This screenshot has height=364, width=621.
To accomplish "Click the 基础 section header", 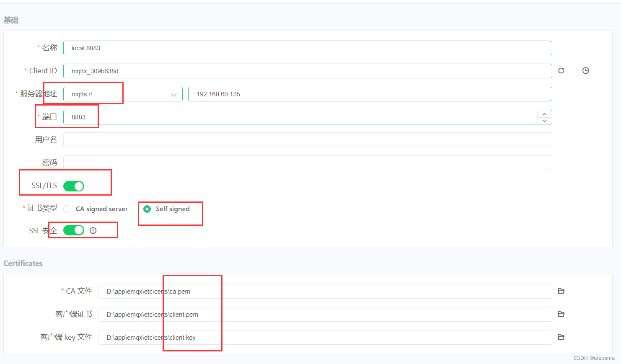I will (10, 20).
